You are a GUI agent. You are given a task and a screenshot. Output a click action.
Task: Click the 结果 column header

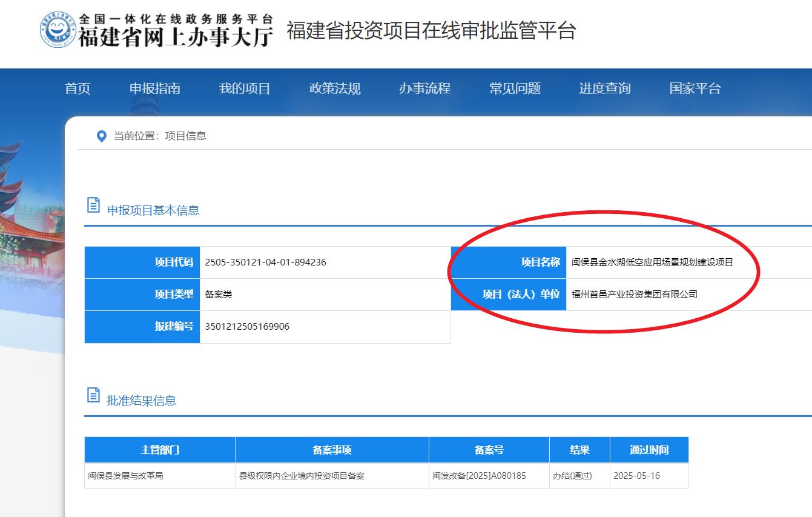580,450
